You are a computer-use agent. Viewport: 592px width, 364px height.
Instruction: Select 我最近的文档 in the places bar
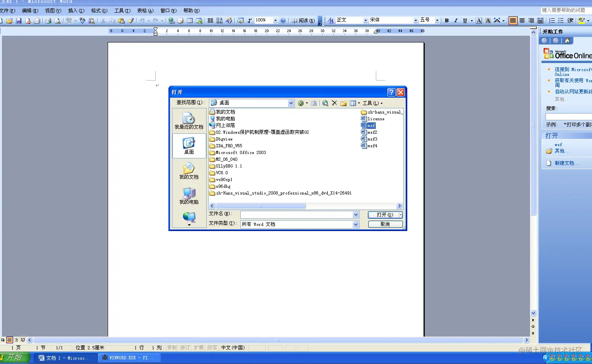[x=189, y=121]
